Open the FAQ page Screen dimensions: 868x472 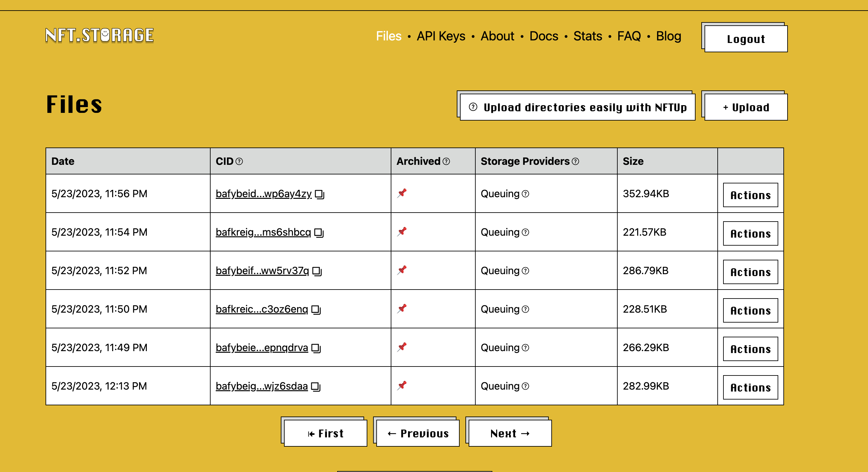click(629, 36)
